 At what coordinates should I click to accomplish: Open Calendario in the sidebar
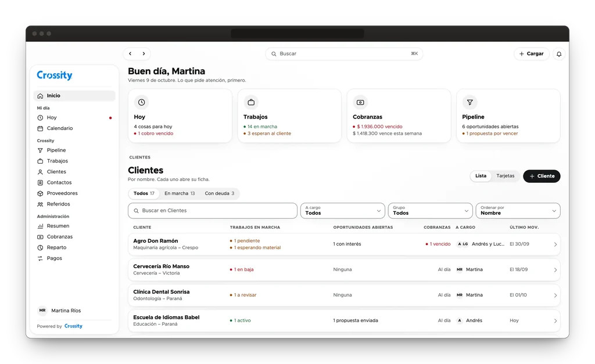point(74,128)
